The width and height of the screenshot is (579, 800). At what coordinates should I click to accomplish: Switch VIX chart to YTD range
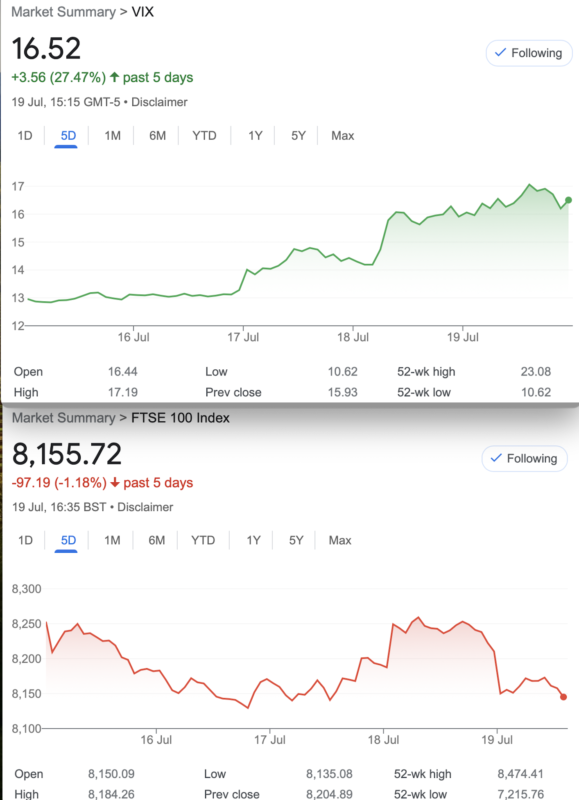tap(204, 136)
